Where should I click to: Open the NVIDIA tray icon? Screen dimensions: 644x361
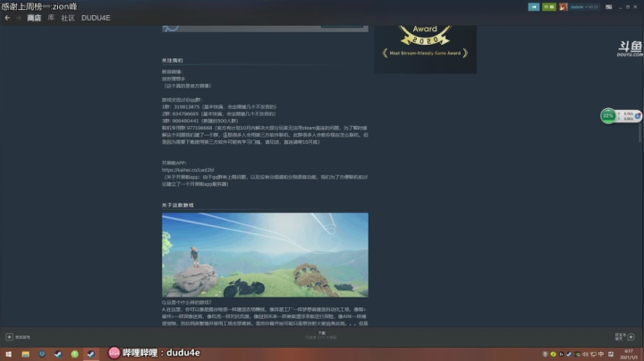click(577, 354)
